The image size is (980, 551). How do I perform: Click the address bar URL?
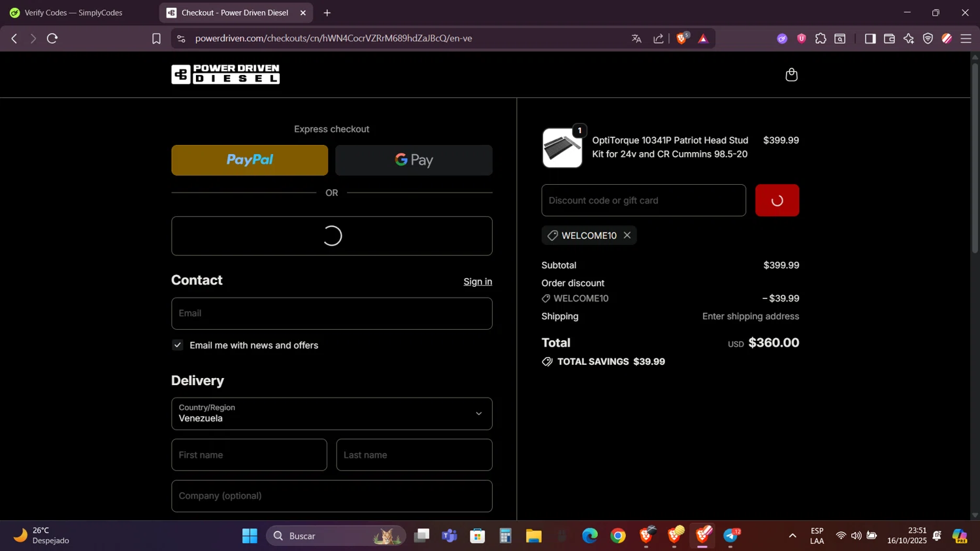tap(333, 39)
